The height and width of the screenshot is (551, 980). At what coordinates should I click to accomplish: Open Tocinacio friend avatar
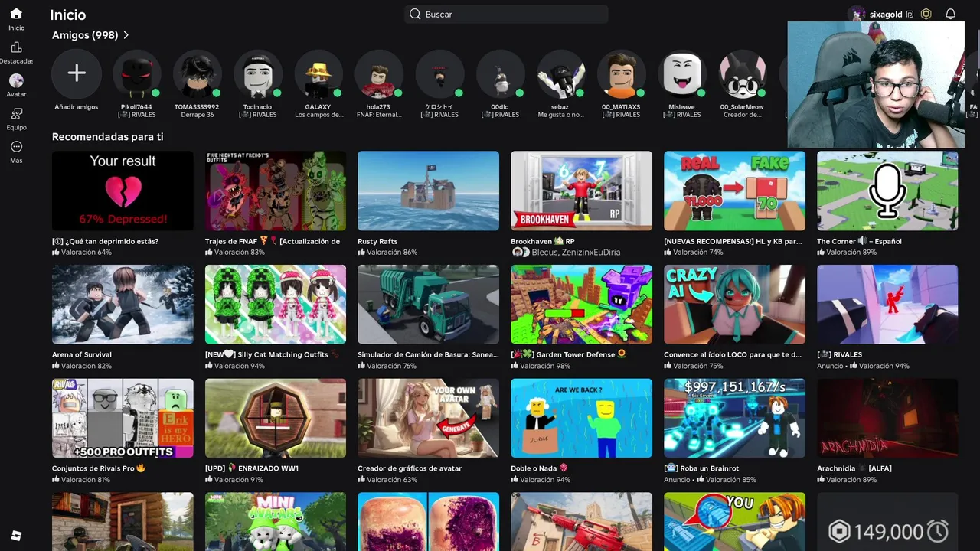[257, 74]
